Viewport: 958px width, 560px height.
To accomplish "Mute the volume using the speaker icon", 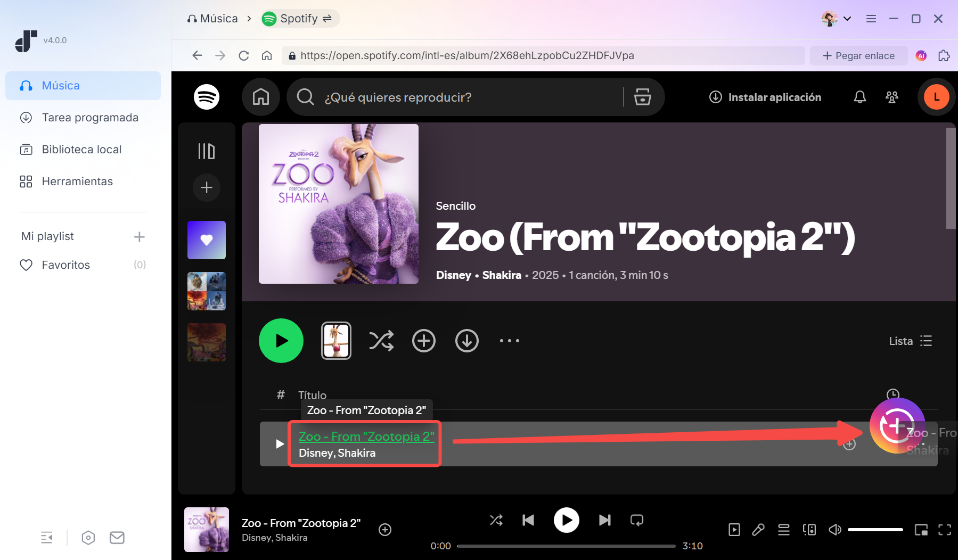I will [834, 530].
